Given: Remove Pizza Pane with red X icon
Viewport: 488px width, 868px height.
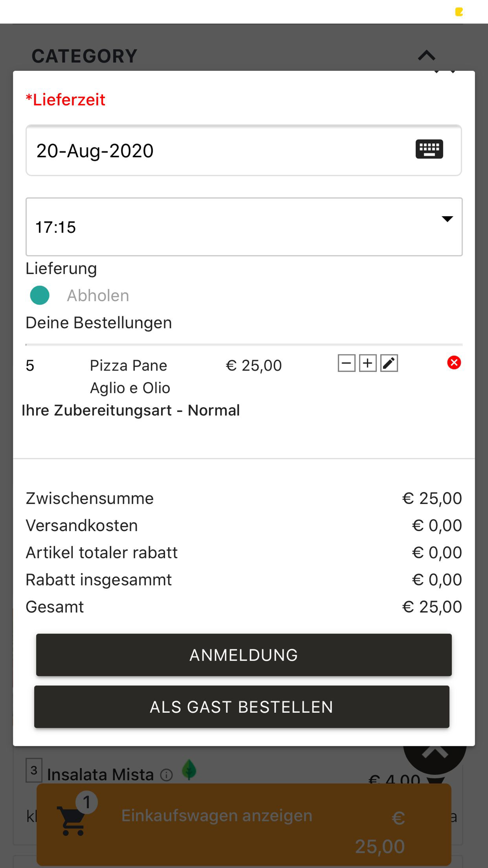Looking at the screenshot, I should click(454, 363).
